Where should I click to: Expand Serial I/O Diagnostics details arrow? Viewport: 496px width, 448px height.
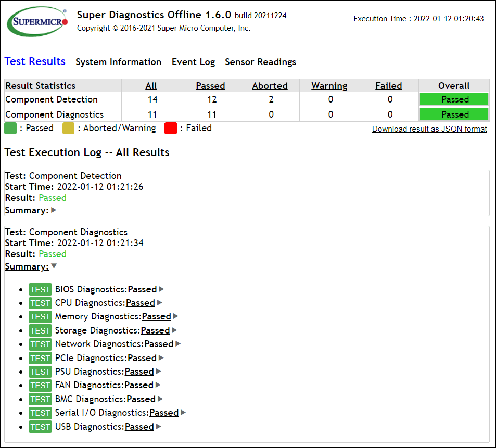click(183, 413)
